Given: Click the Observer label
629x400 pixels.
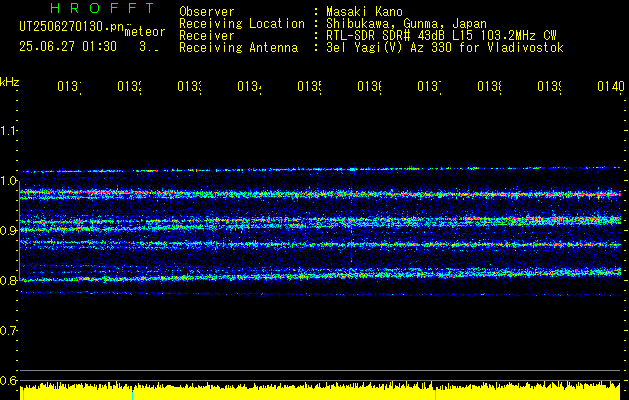Looking at the screenshot, I should pyautogui.click(x=207, y=11).
